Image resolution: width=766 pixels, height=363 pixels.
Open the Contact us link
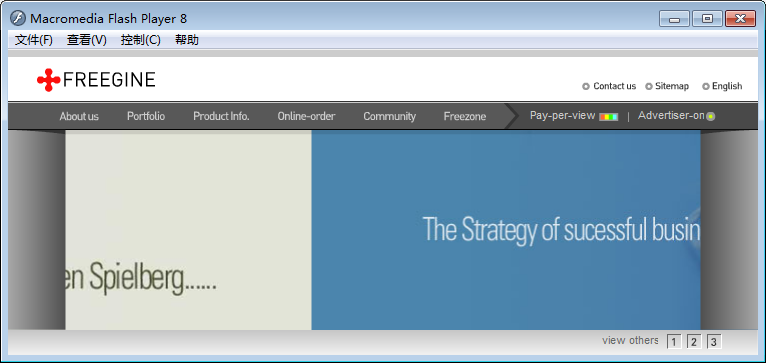click(x=615, y=86)
